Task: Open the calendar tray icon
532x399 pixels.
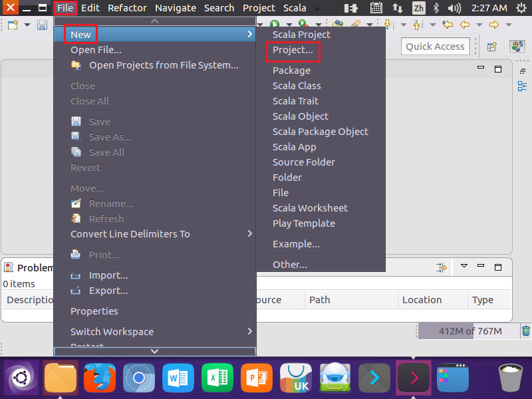Action: 376,8
